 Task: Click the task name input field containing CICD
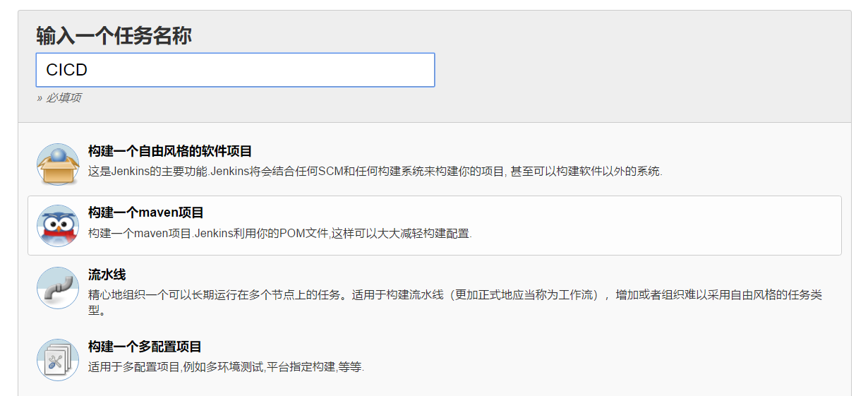click(x=235, y=70)
